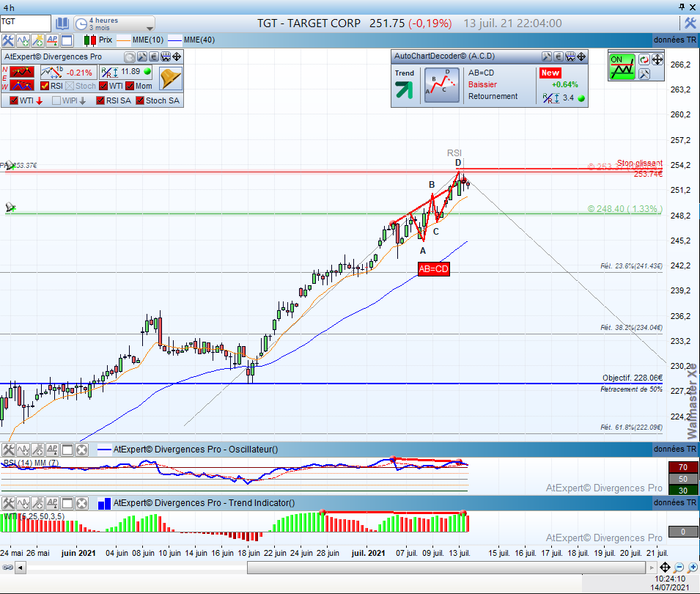Click the -0.21% divergence value box
This screenshot has height=594, width=700.
pyautogui.click(x=68, y=72)
